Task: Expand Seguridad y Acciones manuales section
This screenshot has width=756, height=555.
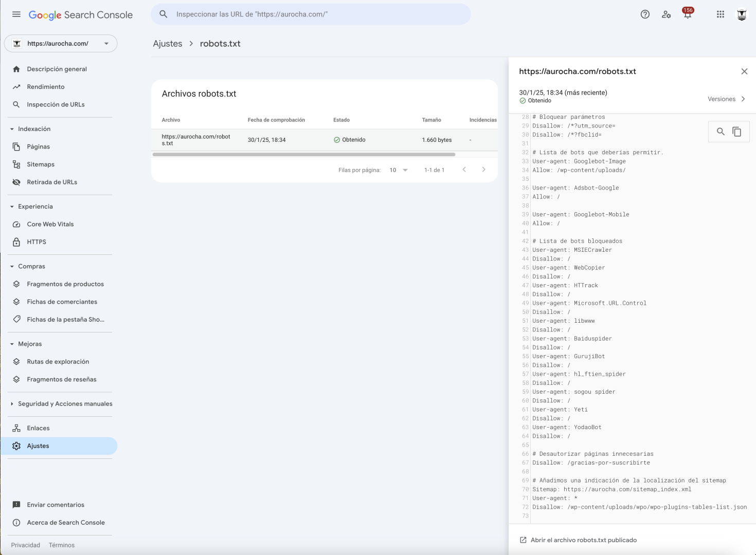Action: click(x=12, y=404)
